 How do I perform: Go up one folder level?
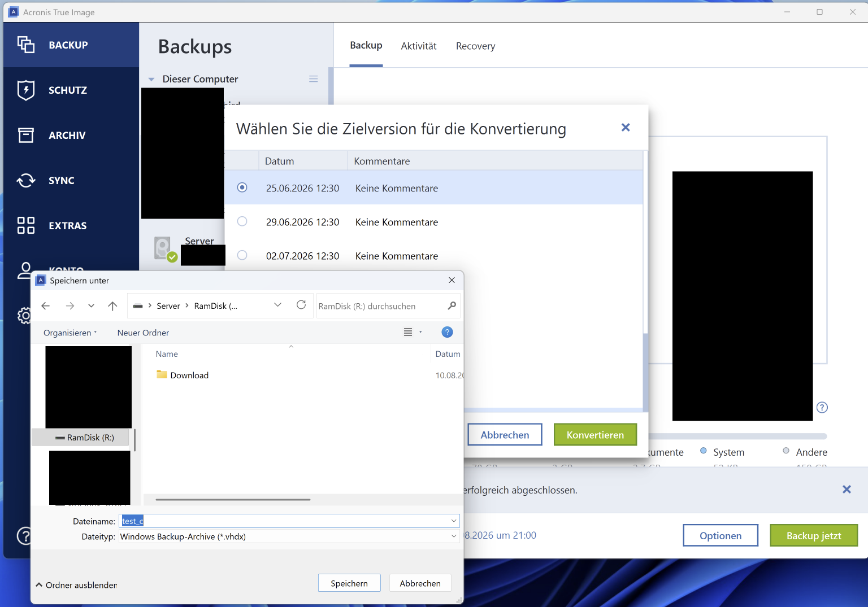tap(112, 306)
